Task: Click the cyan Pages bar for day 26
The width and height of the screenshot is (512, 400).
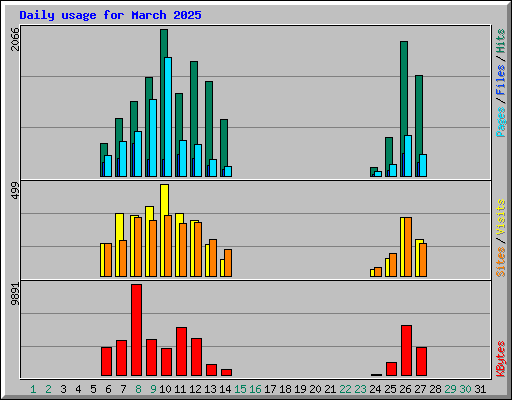Action: click(x=408, y=156)
